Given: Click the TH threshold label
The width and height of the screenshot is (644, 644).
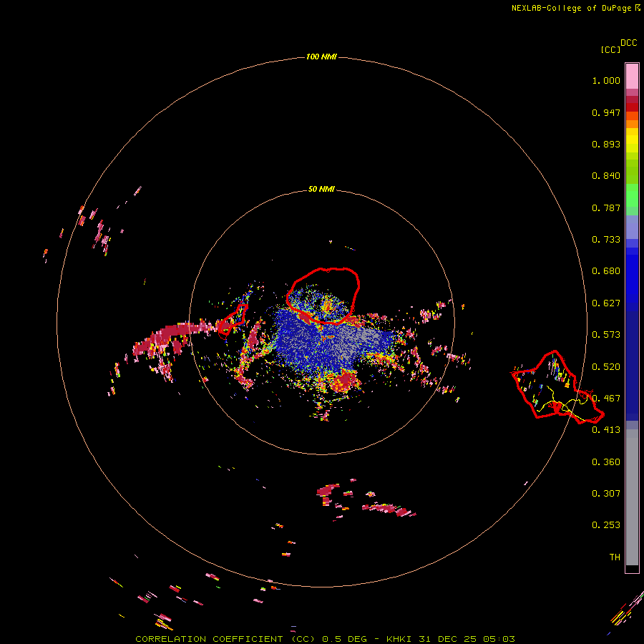Looking at the screenshot, I should 615,557.
